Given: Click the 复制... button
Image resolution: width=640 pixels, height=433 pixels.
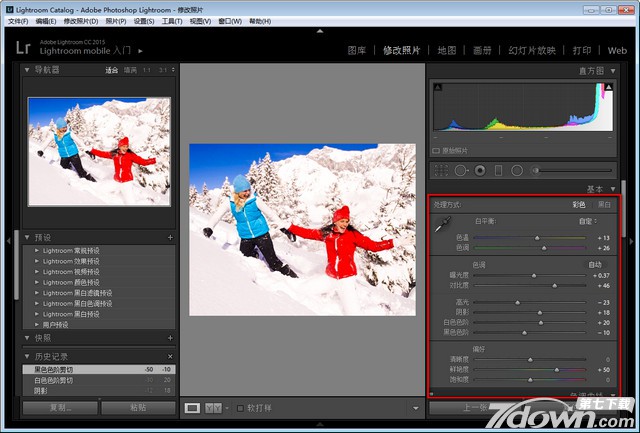Looking at the screenshot, I should pos(60,408).
